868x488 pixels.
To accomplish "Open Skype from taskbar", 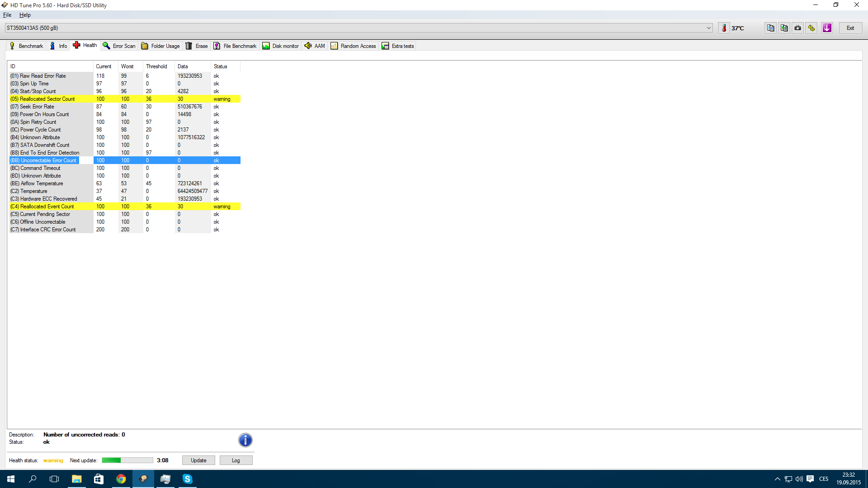I will (x=187, y=479).
